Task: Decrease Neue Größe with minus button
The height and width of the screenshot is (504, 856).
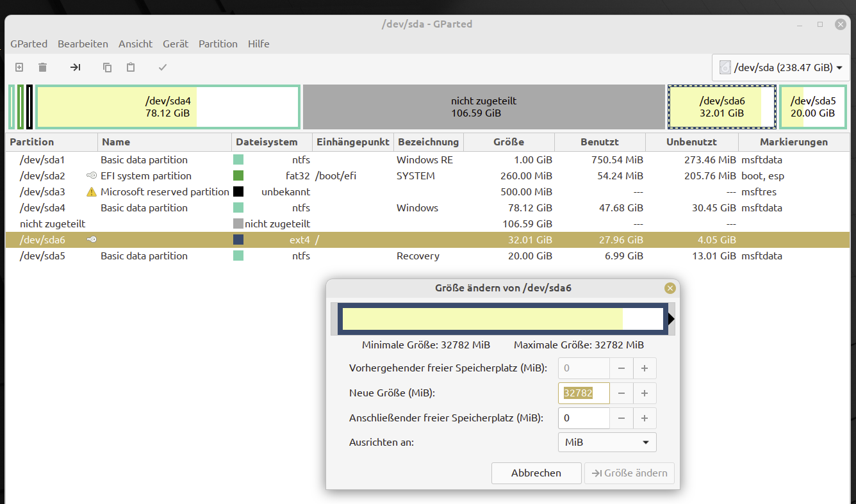Action: (621, 393)
